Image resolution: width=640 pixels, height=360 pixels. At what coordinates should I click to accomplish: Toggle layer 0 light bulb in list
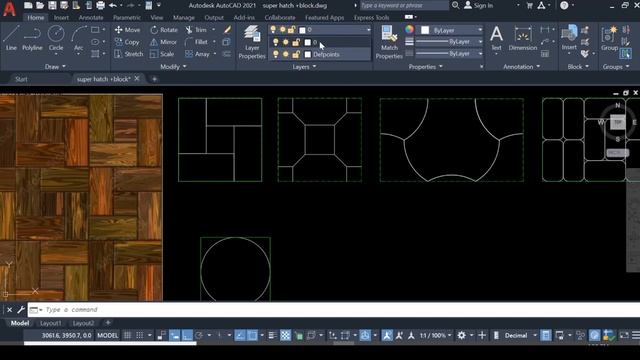[x=276, y=42]
